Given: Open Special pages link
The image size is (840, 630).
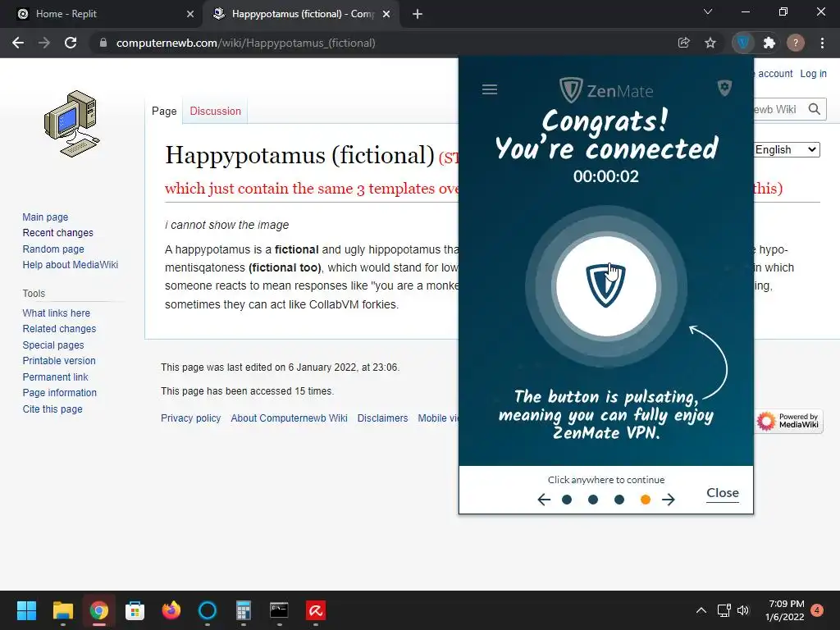Looking at the screenshot, I should point(53,345).
